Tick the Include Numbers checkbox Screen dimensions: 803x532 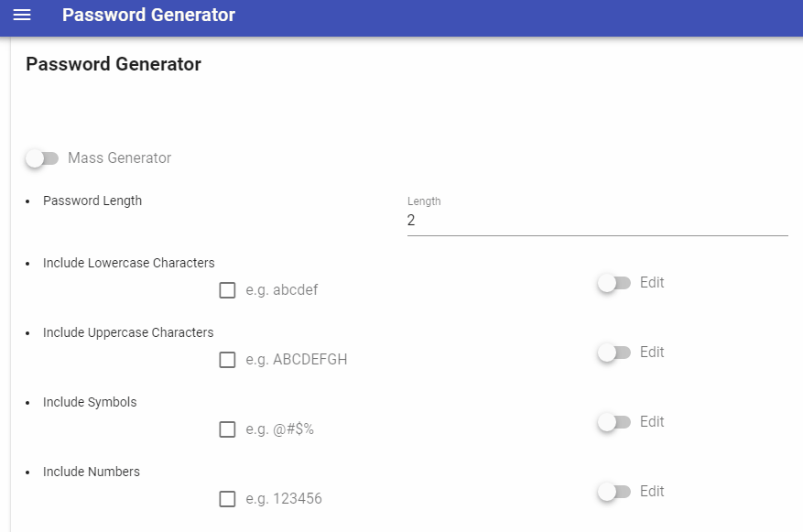227,499
